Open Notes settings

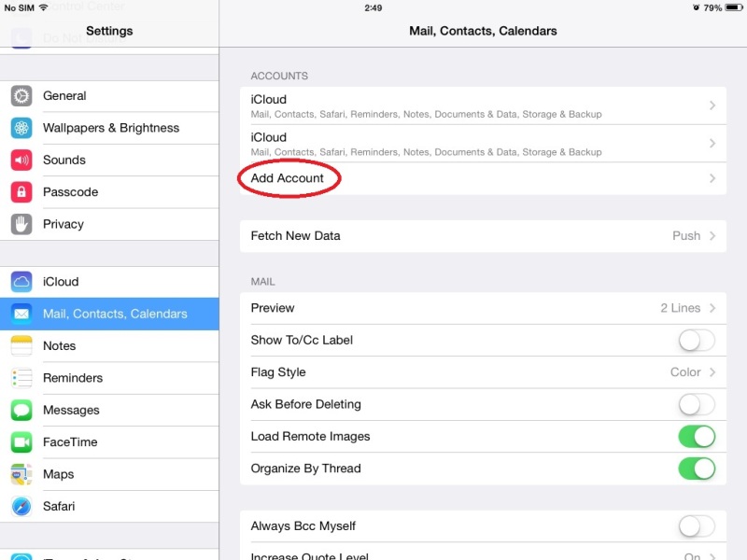click(109, 345)
